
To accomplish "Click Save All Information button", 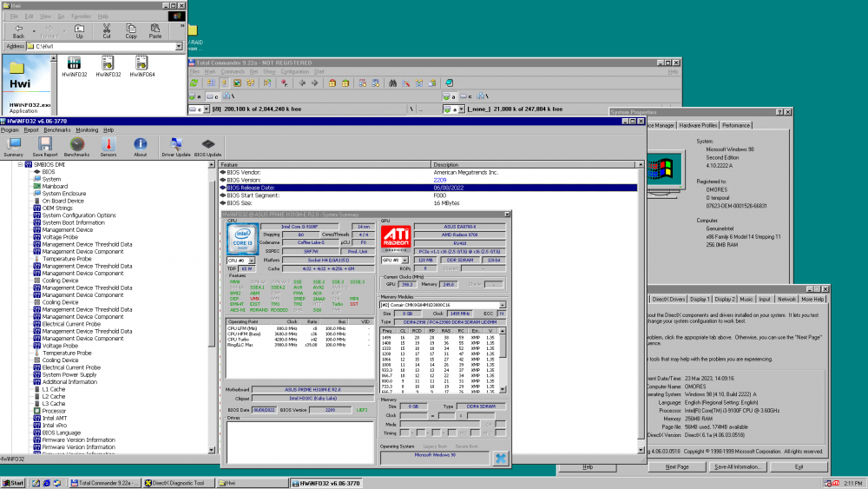I will 737,466.
